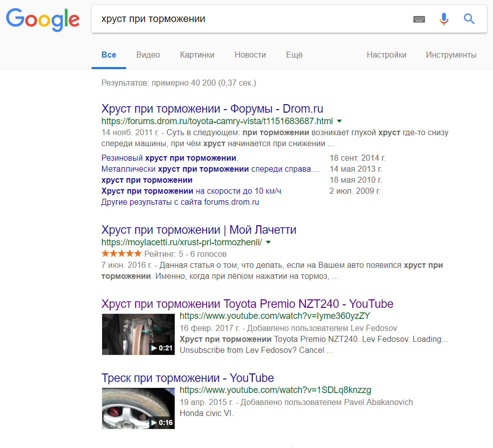
Task: Click the date '2 июл. 2009 г.'
Action: [355, 191]
